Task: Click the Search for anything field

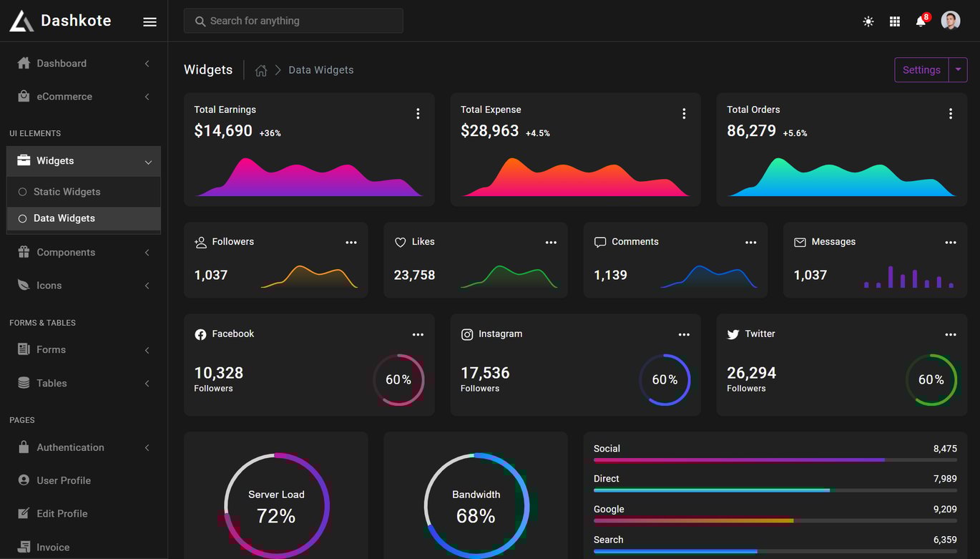Action: click(x=293, y=21)
